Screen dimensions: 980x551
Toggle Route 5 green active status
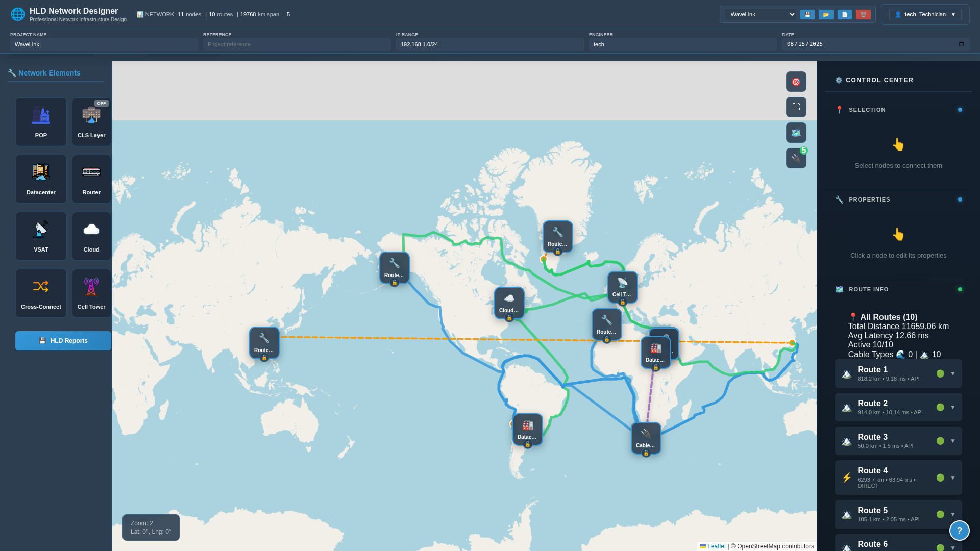[x=940, y=514]
